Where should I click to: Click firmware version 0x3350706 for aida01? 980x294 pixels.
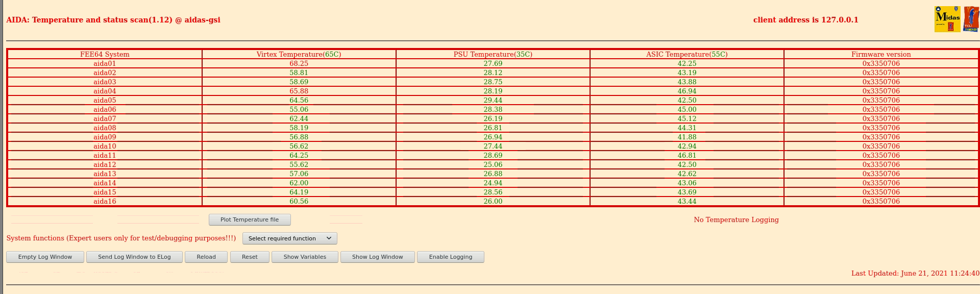point(881,64)
